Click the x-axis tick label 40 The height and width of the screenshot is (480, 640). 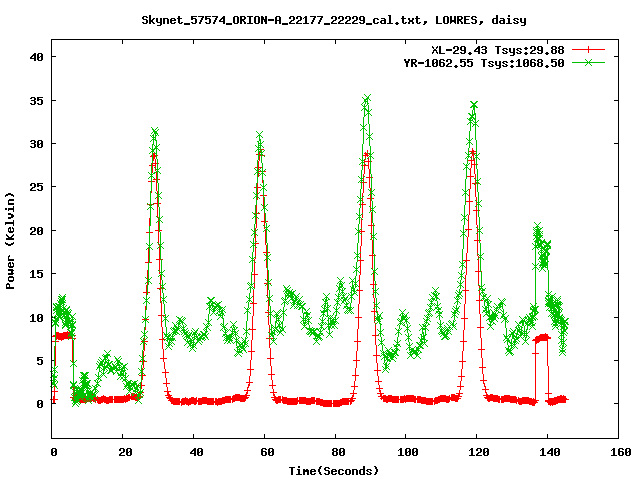[196, 452]
